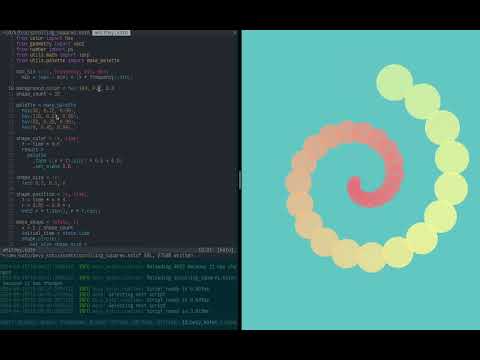Click the 'palette = make_palette' line

coord(46,105)
